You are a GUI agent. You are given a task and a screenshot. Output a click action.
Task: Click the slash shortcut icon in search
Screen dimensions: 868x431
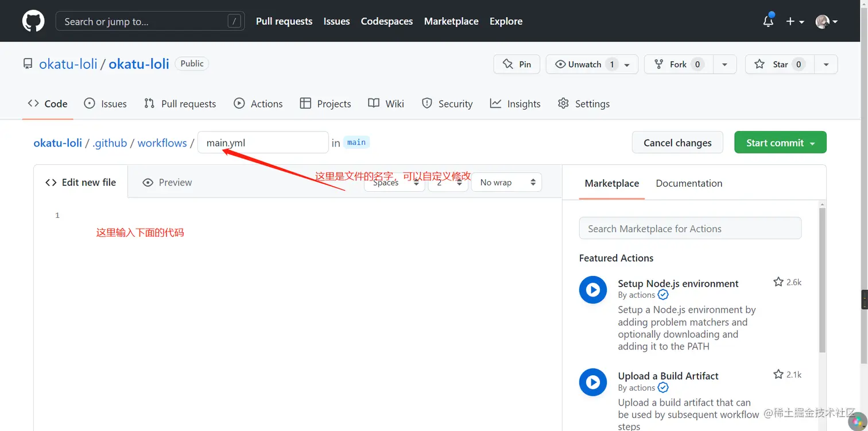[x=234, y=21]
